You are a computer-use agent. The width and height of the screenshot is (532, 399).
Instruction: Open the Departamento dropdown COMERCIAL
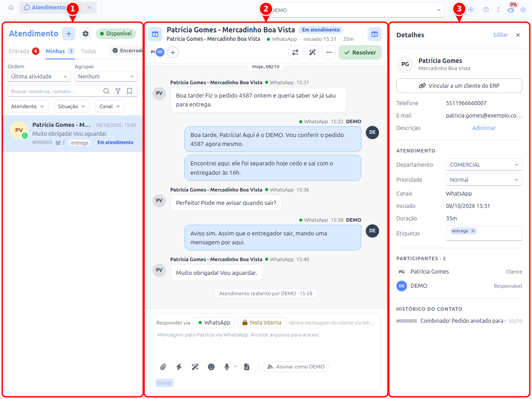pos(484,164)
